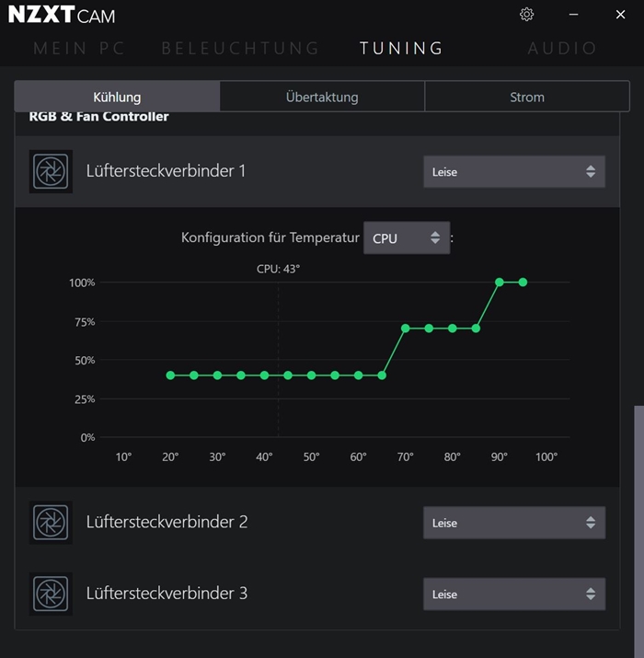Open the Leise dropdown for Lüftersteckverbinder 3
The width and height of the screenshot is (644, 658).
point(514,595)
